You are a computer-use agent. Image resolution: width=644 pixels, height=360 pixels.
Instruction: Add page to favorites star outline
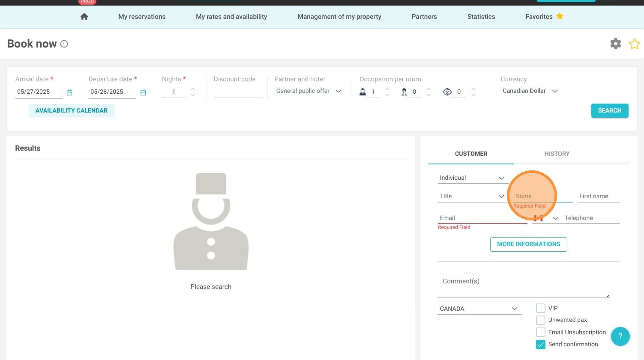(635, 44)
